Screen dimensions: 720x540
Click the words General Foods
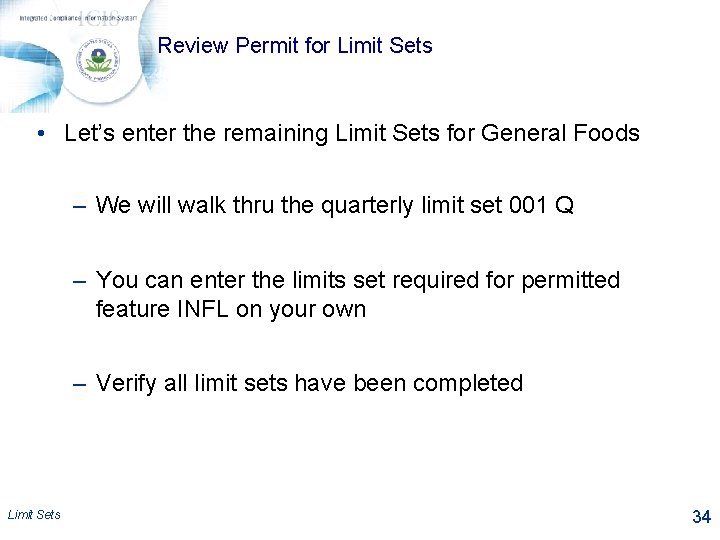[x=560, y=133]
